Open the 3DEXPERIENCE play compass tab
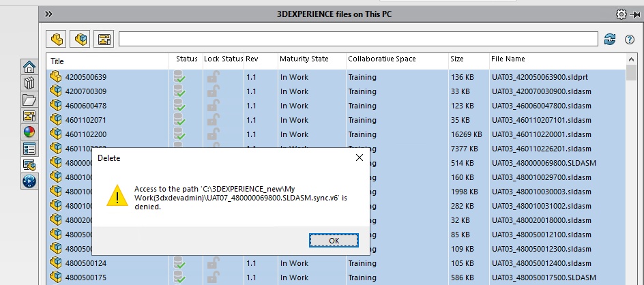 pyautogui.click(x=29, y=181)
